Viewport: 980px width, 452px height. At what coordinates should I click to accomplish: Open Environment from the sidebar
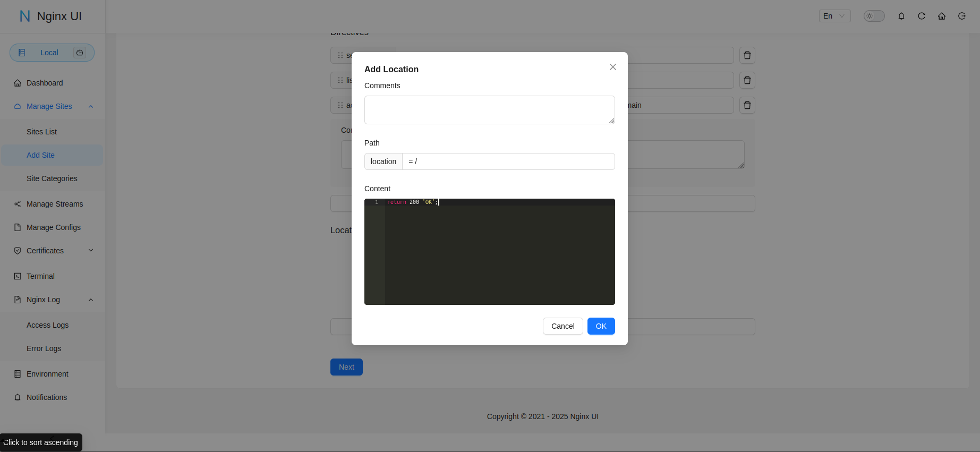coord(52,374)
